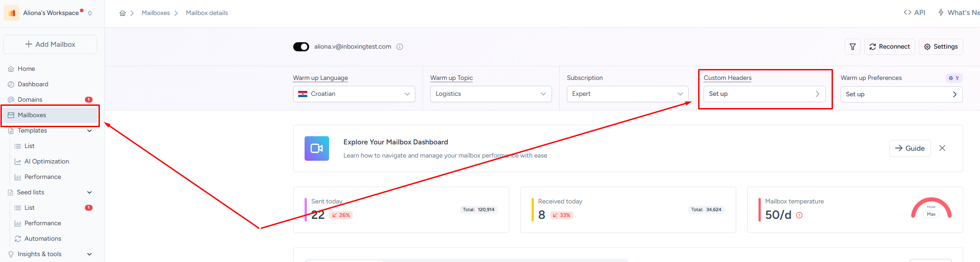The width and height of the screenshot is (980, 262).
Task: Click the Max mode temperature gauge
Action: click(931, 208)
